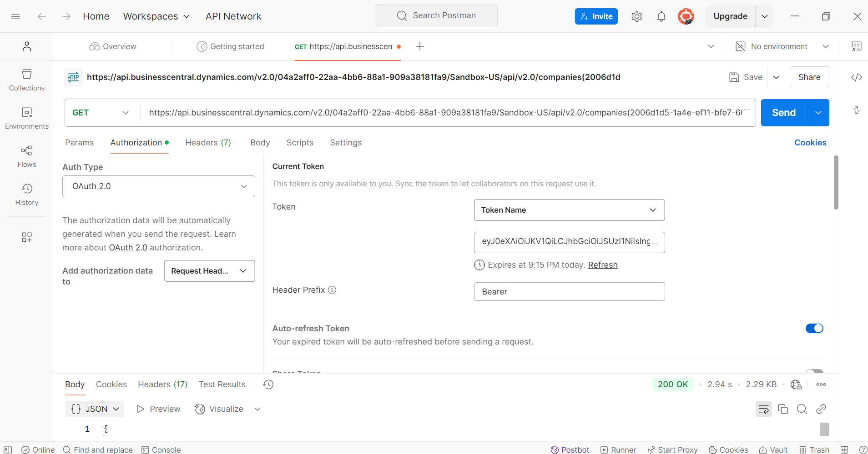
Task: Click the resize pane arrows icon
Action: 857,110
